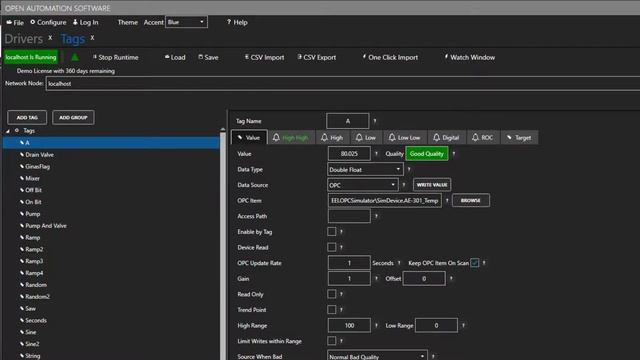The height and width of the screenshot is (360, 640).
Task: Switch to the Low Low alarm tab
Action: [404, 138]
